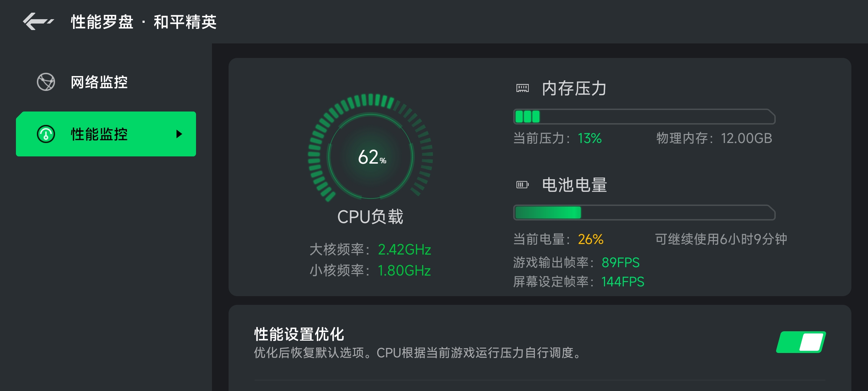Click the 电池电量 heading

tap(574, 185)
